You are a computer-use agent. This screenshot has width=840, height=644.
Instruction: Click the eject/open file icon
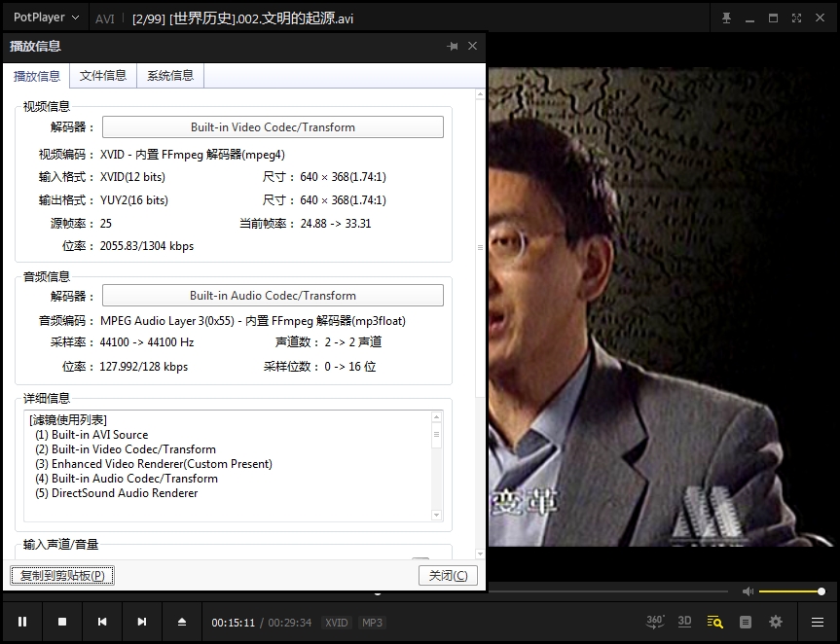(182, 622)
